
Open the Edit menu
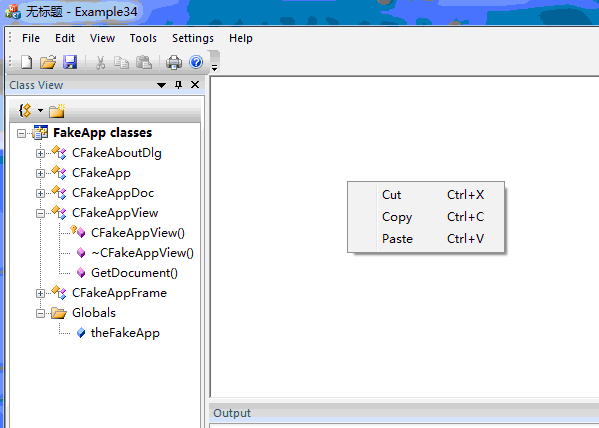(65, 38)
